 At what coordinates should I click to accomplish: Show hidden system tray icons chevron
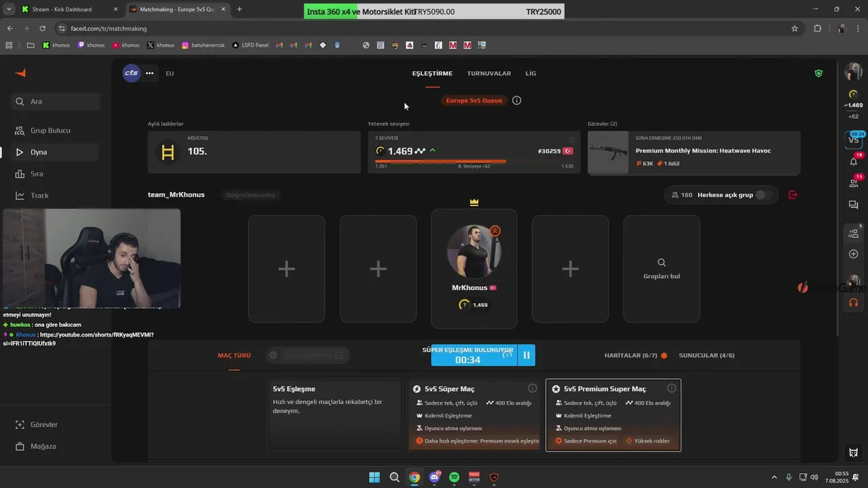[774, 477]
